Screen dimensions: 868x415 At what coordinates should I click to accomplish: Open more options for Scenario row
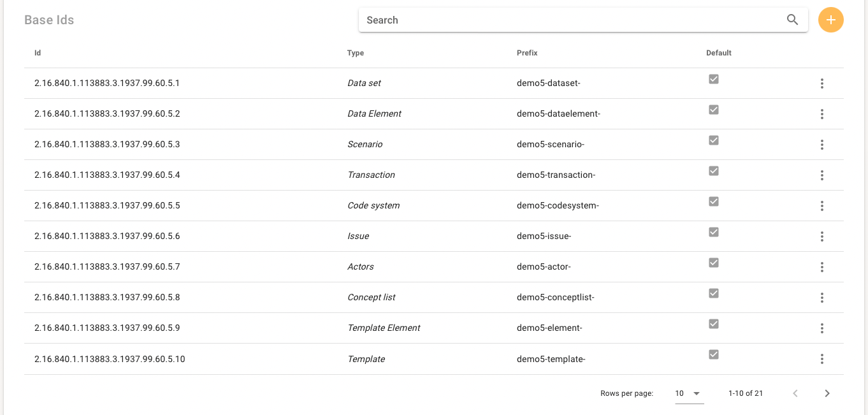point(822,145)
